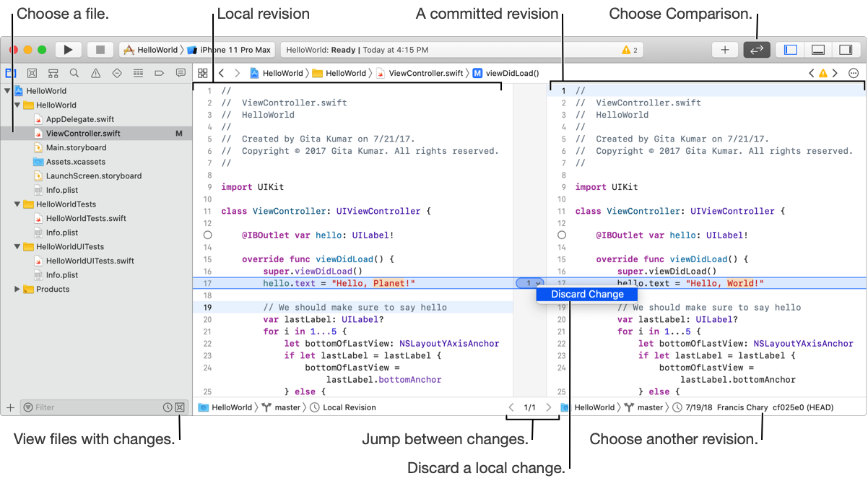Select HelloWorldUITests.swift in the navigator
The image size is (868, 481).
click(x=90, y=261)
